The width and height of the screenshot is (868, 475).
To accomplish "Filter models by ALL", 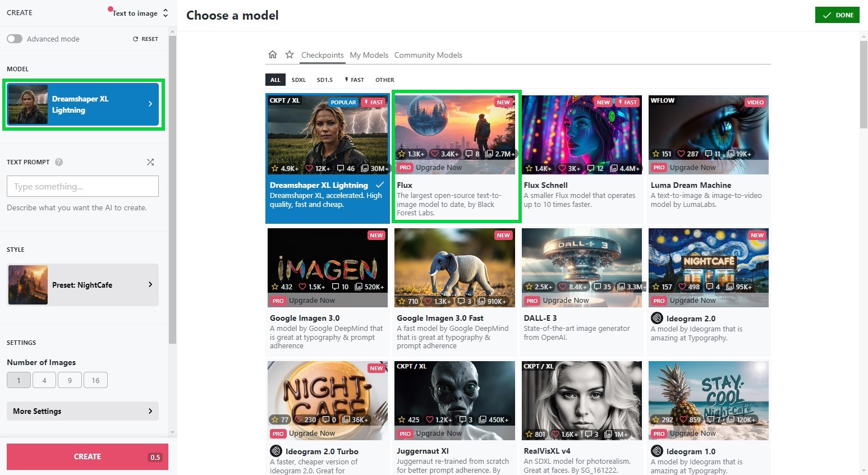I will coord(275,80).
